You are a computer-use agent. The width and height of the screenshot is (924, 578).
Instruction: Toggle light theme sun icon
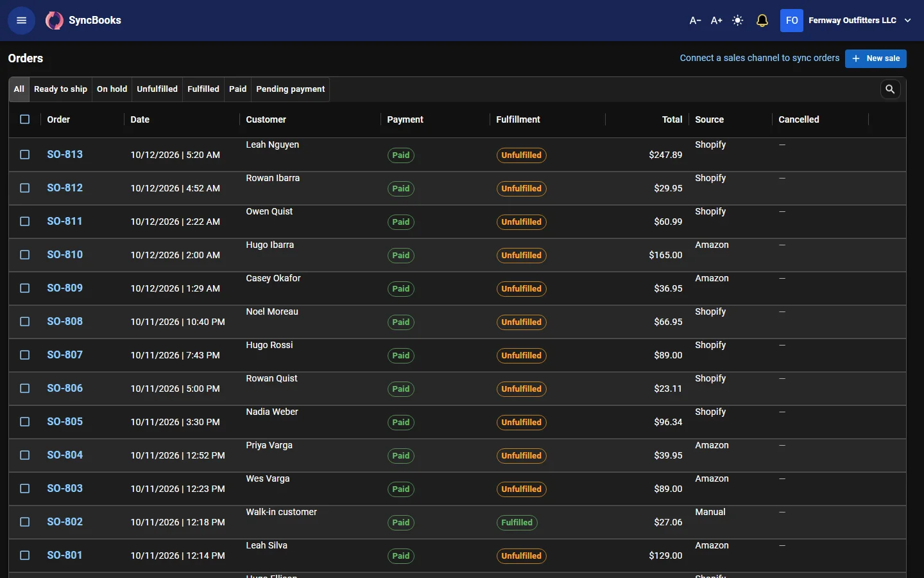(738, 21)
